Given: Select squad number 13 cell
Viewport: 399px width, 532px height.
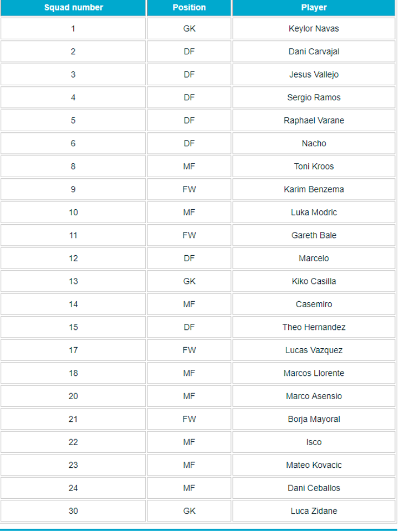Looking at the screenshot, I should click(73, 281).
